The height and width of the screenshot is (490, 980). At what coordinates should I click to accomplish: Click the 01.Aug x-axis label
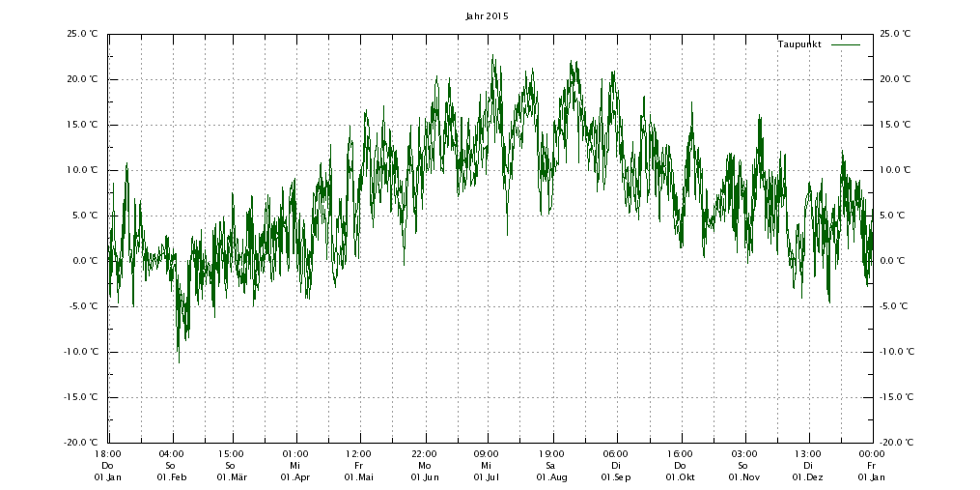pyautogui.click(x=551, y=477)
